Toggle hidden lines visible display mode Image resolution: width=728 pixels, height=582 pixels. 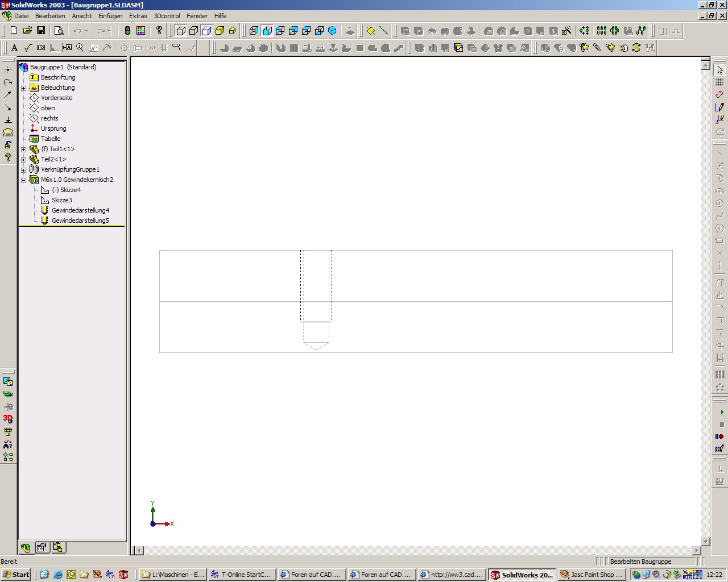(193, 31)
